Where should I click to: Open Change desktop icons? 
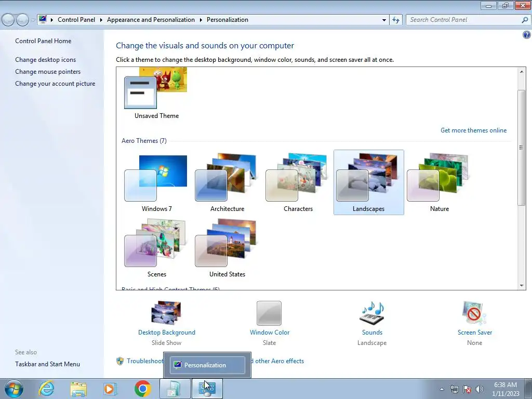tap(46, 60)
